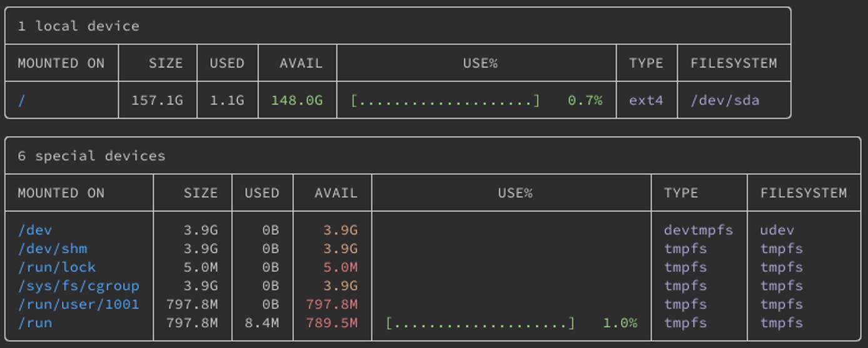Click USE% header in special devices table
868x348 pixels.
tap(515, 193)
